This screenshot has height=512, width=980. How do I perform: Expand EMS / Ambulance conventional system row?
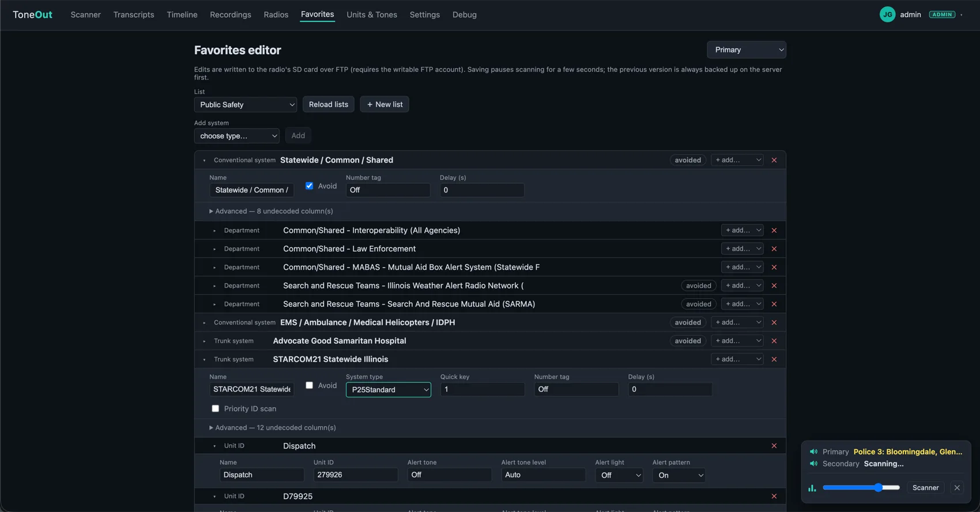[204, 323]
